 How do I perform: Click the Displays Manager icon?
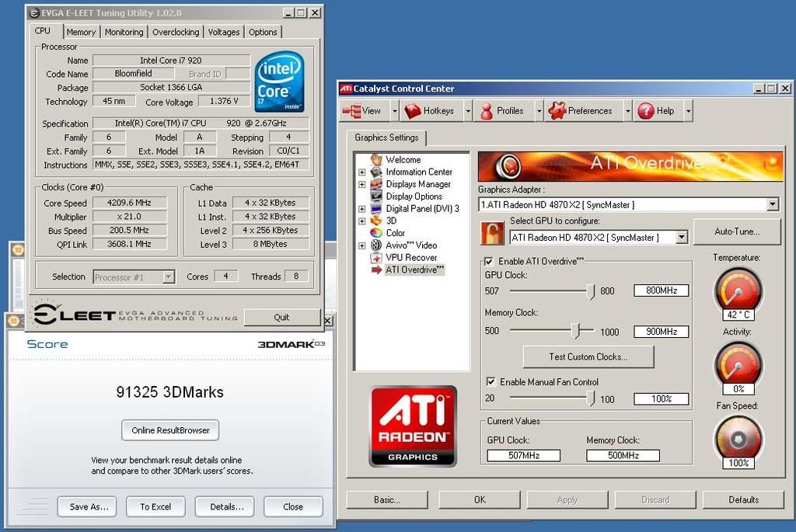tap(376, 184)
